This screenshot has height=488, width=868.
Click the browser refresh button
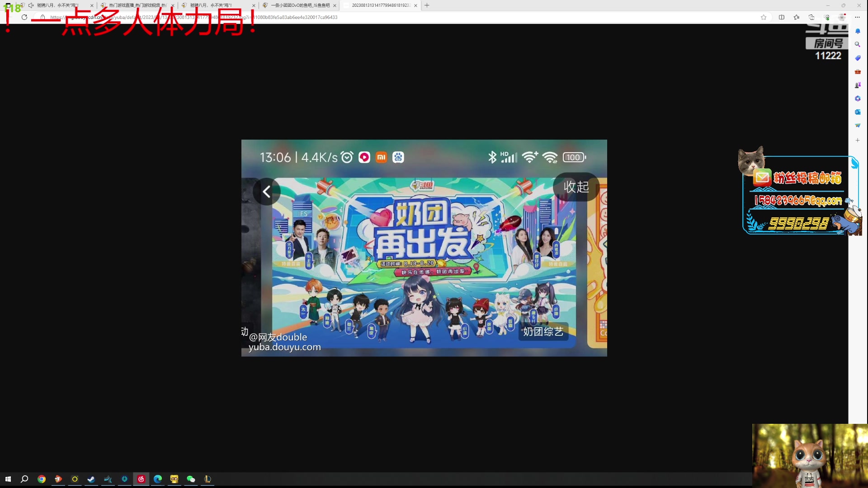24,17
